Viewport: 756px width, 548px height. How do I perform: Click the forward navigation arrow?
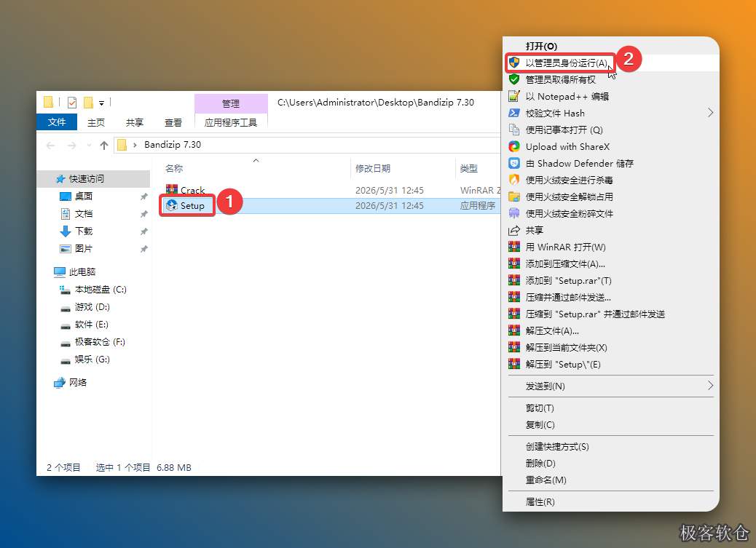click(71, 145)
